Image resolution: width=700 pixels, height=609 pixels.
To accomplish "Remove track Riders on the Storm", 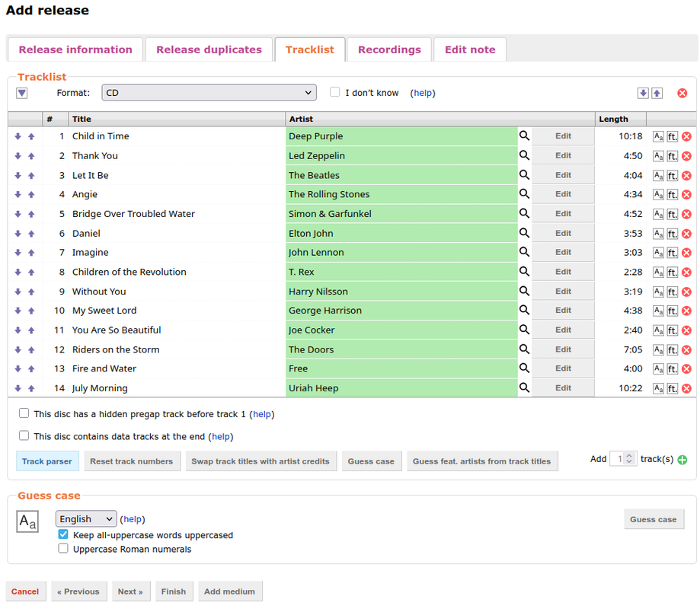I will (x=686, y=349).
